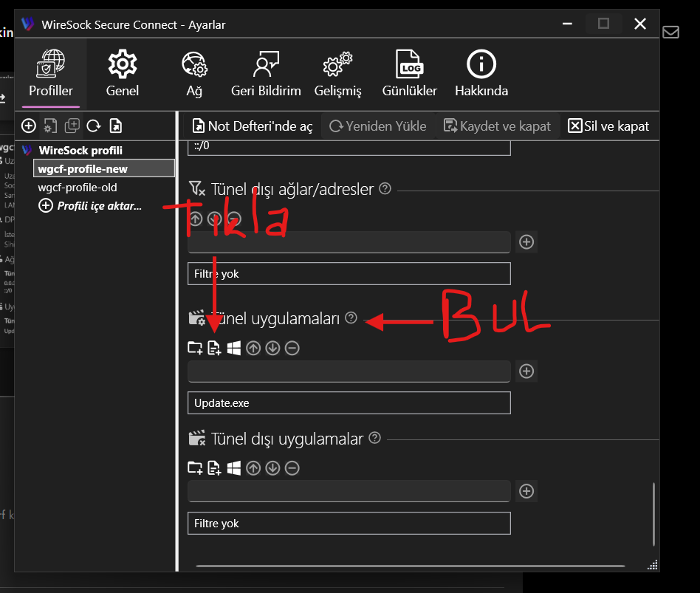Select wgcf-profile-new profile

[103, 169]
